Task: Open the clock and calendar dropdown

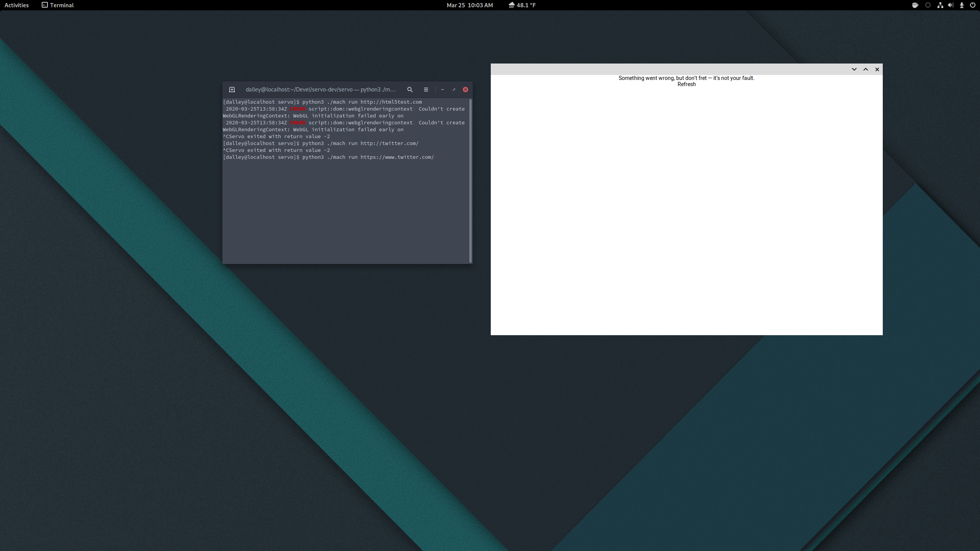Action: coord(470,5)
